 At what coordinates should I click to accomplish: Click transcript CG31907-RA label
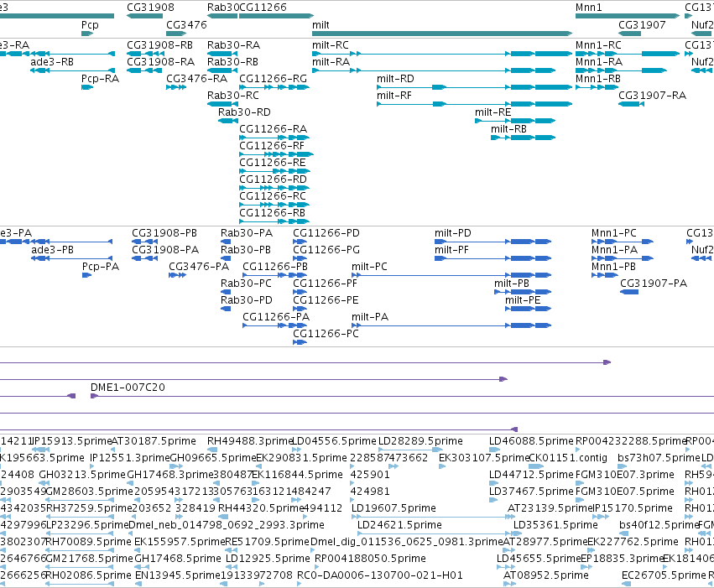tap(652, 96)
